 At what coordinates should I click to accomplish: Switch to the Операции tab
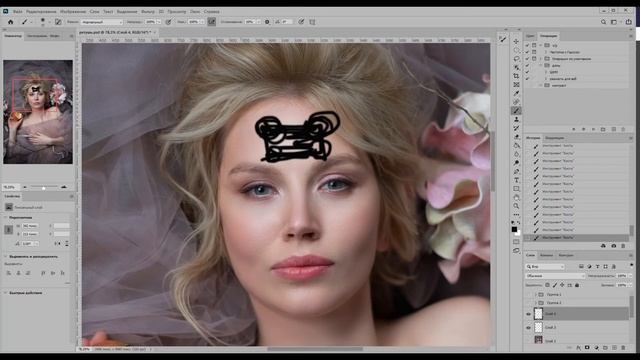coord(548,36)
